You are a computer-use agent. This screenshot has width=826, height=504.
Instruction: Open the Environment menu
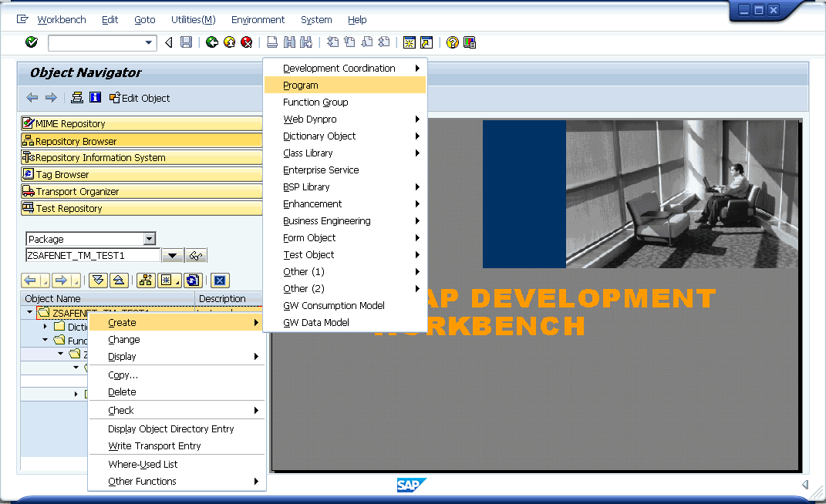[258, 19]
